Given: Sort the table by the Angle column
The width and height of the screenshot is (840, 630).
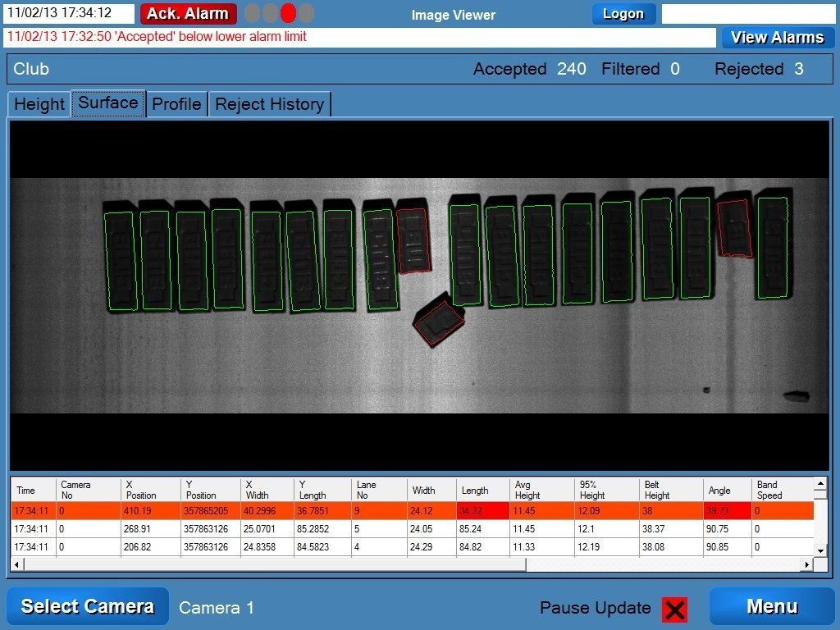Looking at the screenshot, I should pos(718,490).
